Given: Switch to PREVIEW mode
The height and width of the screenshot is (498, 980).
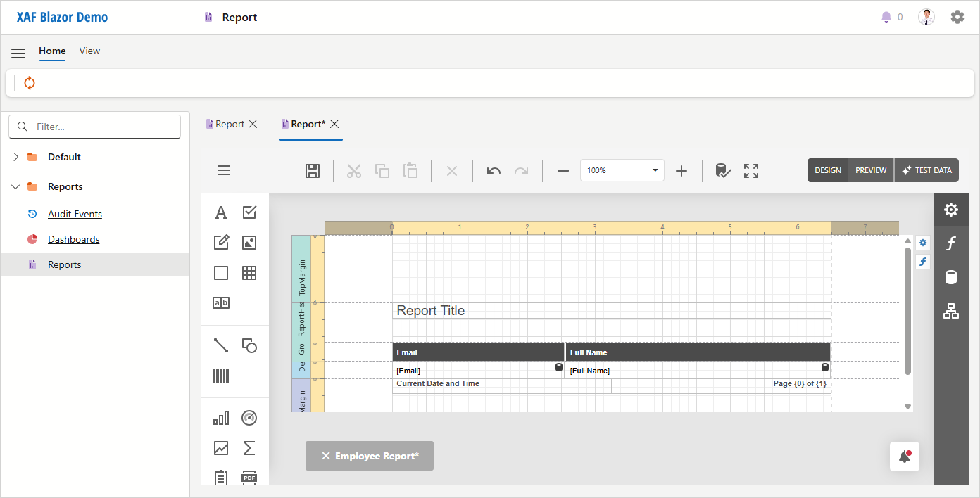Looking at the screenshot, I should 871,170.
